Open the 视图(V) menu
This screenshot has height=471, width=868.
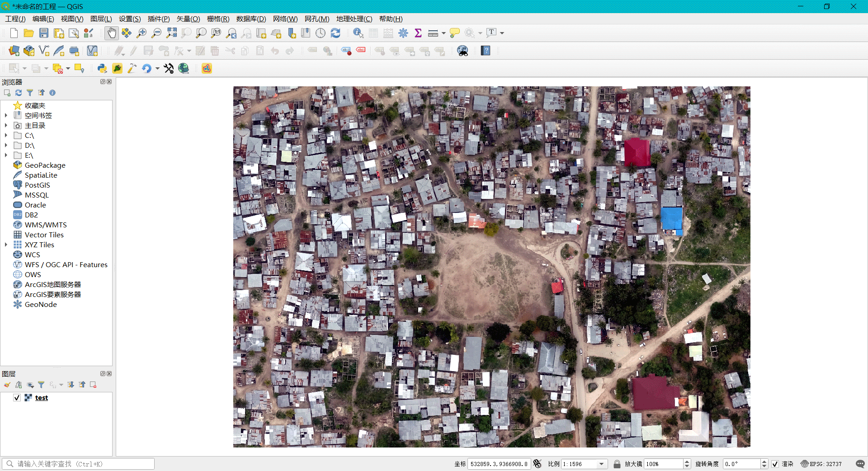(72, 19)
